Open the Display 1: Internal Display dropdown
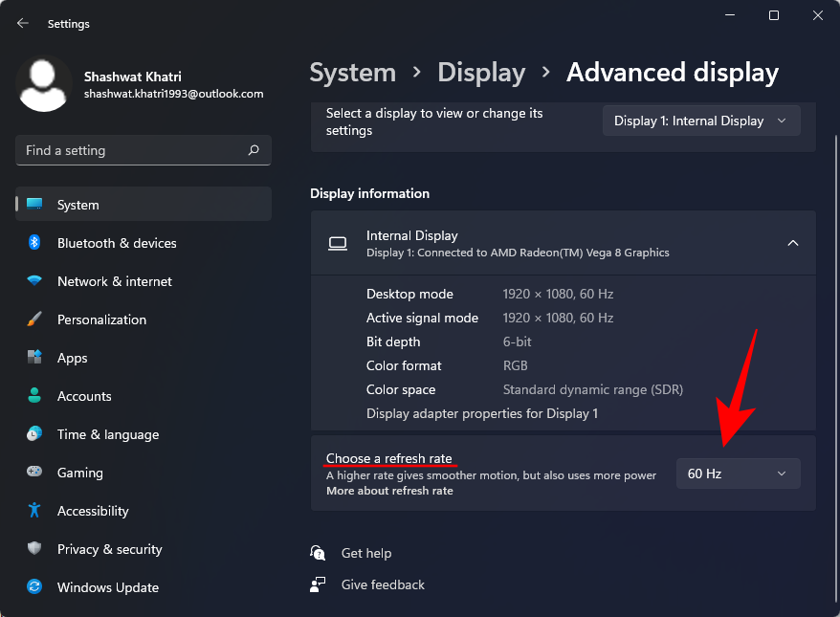840x617 pixels. click(x=700, y=121)
